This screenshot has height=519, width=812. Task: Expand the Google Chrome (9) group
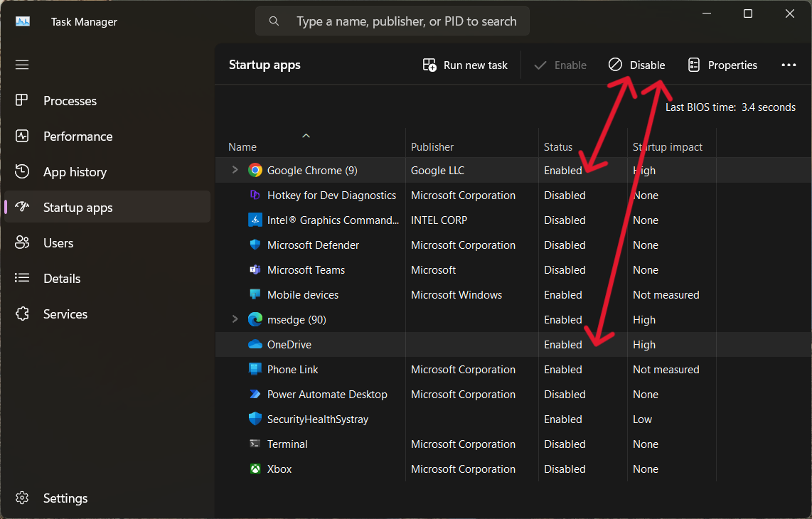[235, 171]
